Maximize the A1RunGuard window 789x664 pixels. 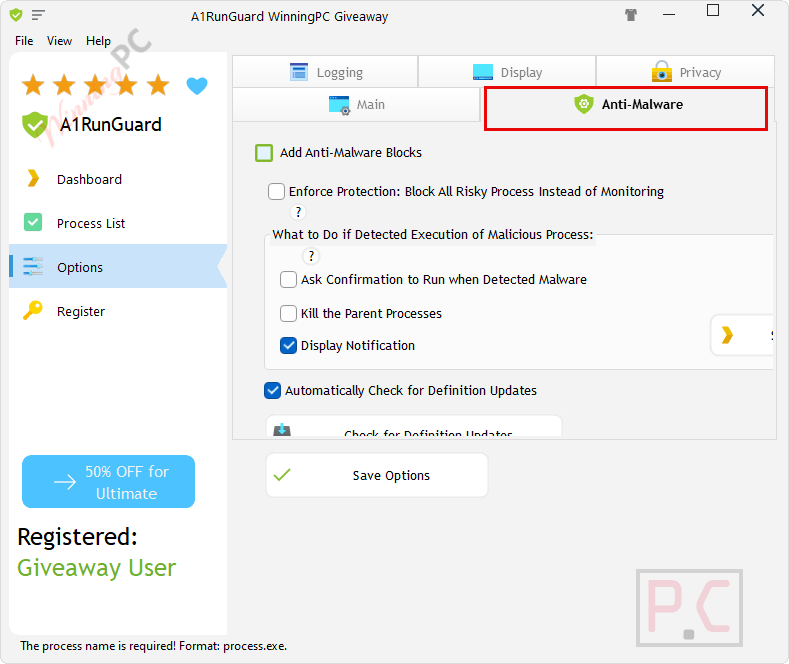(x=713, y=11)
